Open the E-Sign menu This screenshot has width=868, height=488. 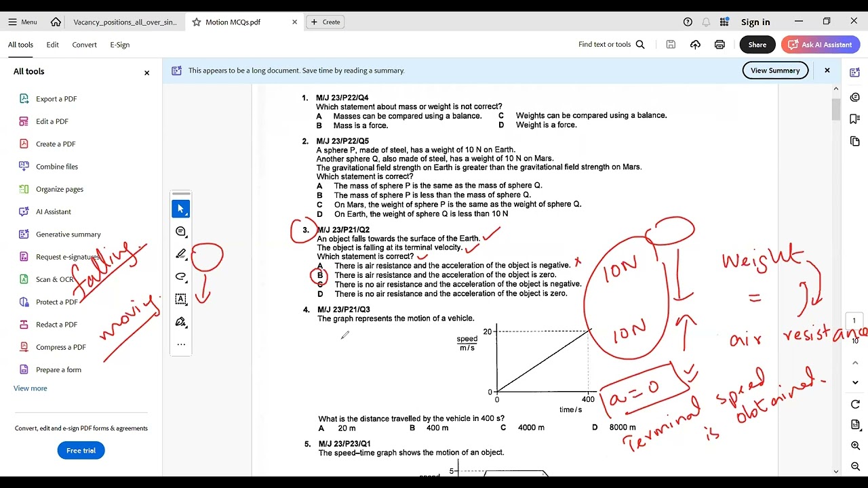point(119,45)
